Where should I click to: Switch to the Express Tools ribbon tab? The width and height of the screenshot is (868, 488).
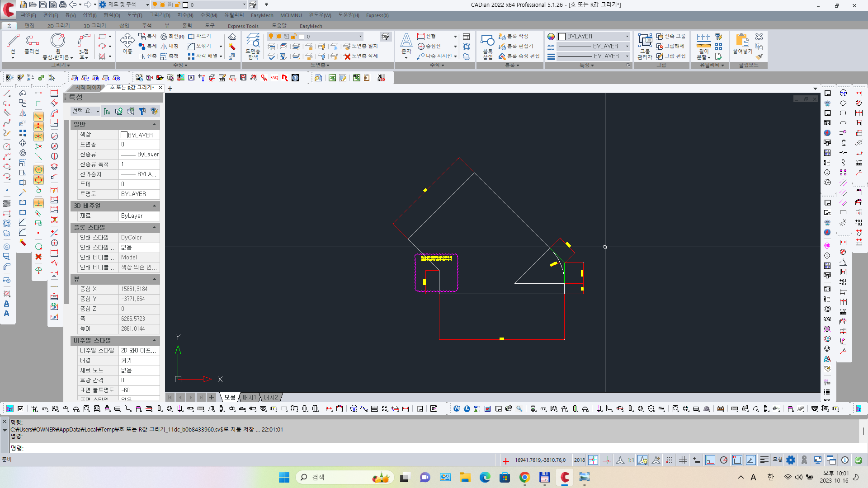243,26
